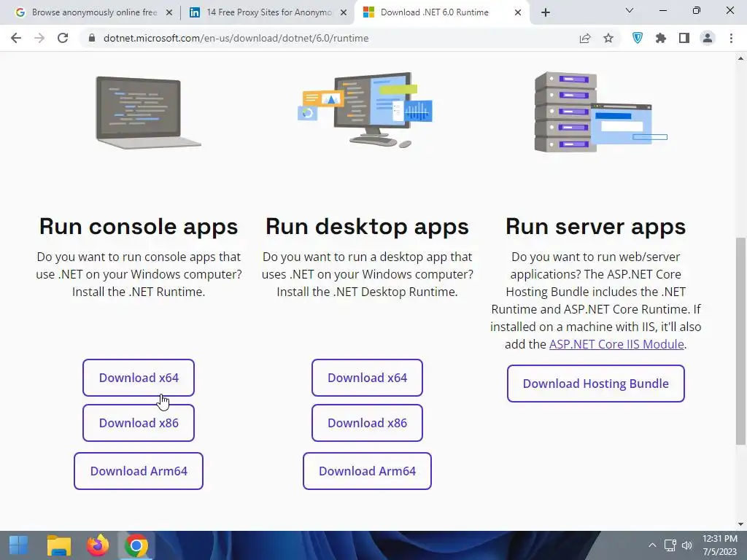This screenshot has width=747, height=560.
Task: Open the shield extension icon
Action: (x=638, y=38)
